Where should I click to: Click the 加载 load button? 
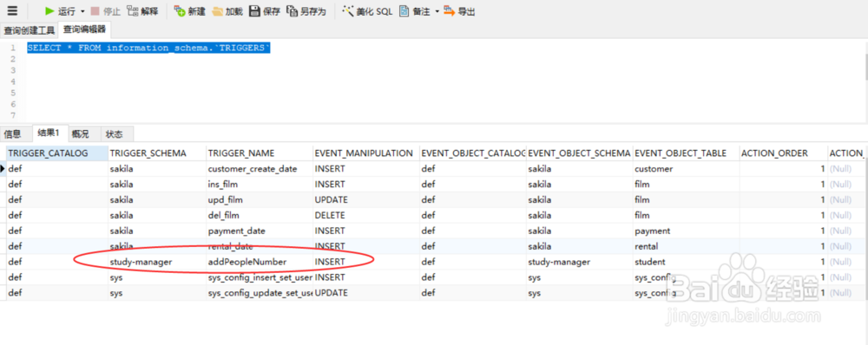tap(227, 11)
